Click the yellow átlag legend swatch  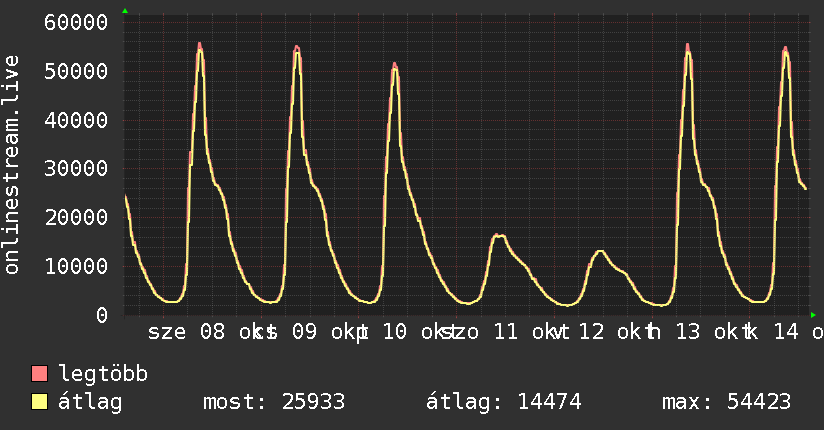tap(39, 402)
